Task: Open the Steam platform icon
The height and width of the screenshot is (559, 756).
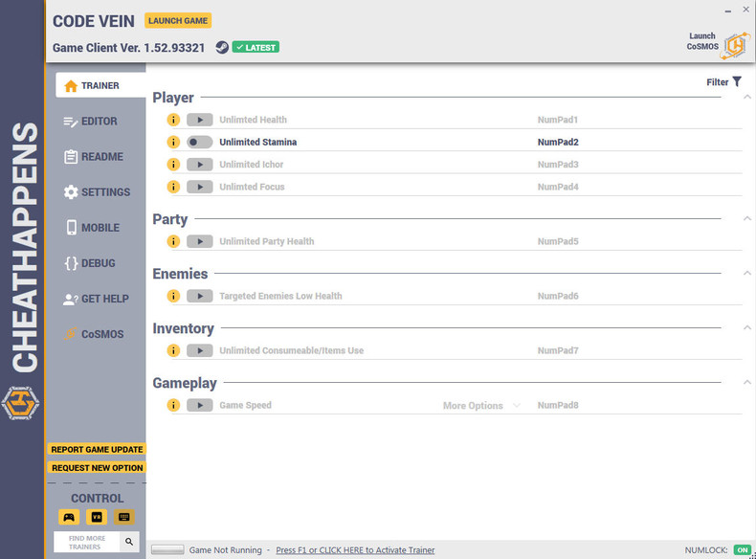Action: coord(222,47)
